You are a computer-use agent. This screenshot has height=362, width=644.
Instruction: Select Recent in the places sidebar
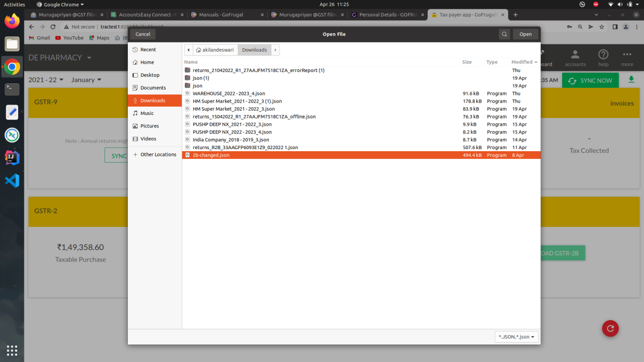155,50
